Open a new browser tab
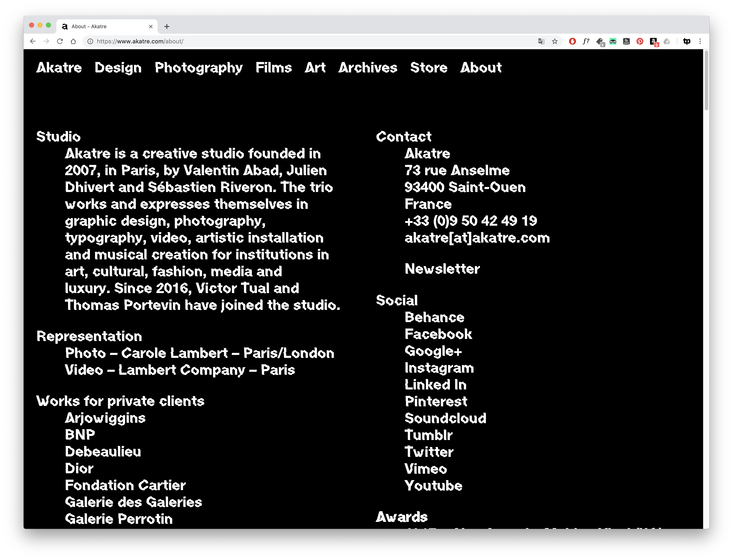 point(167,26)
